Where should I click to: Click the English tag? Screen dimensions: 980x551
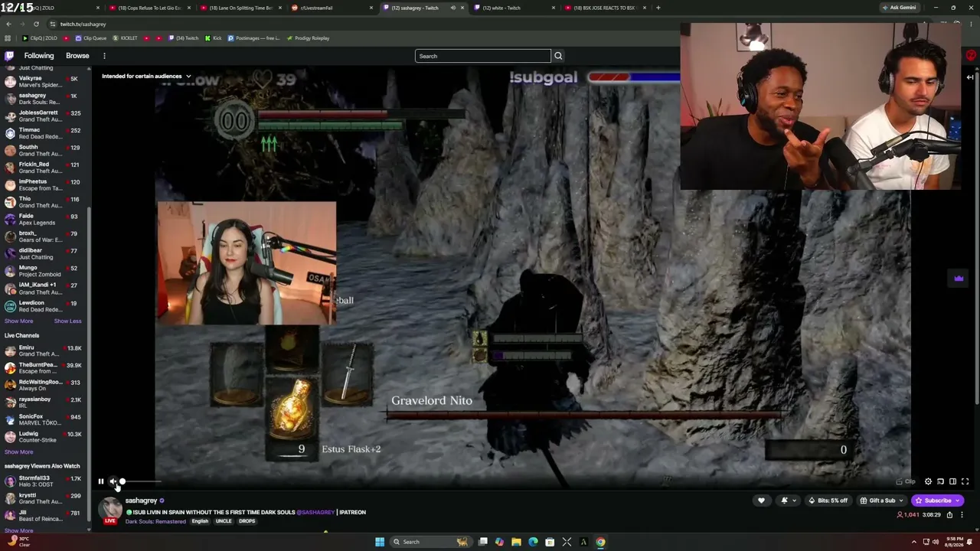pyautogui.click(x=200, y=521)
